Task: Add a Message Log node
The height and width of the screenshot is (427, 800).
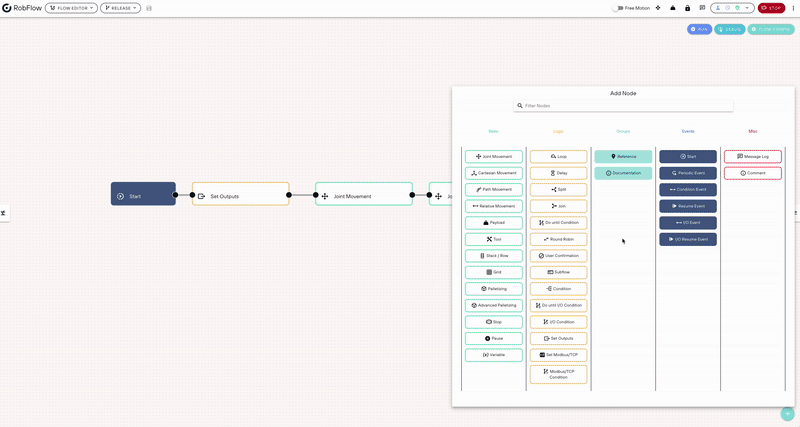Action: tap(753, 157)
